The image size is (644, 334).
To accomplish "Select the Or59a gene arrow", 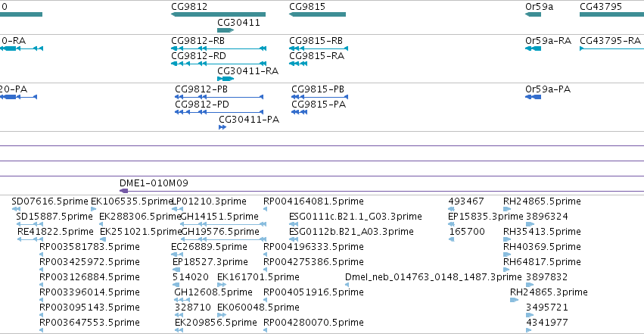I will click(x=533, y=14).
